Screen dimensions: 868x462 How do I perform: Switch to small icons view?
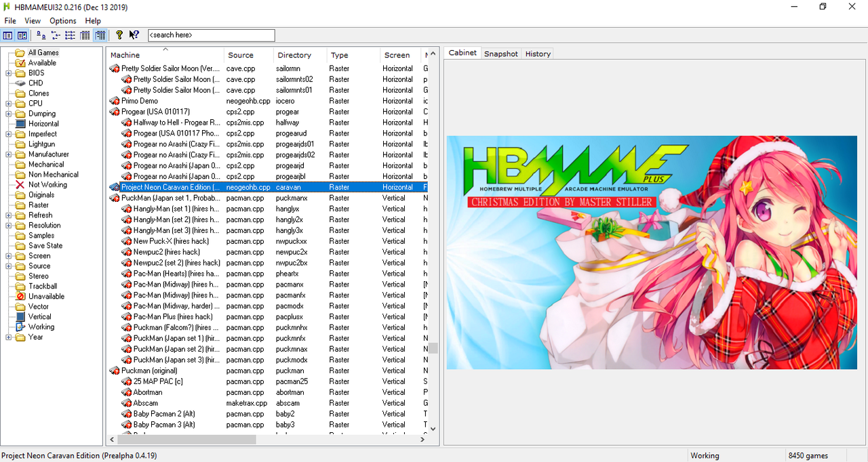pyautogui.click(x=56, y=35)
